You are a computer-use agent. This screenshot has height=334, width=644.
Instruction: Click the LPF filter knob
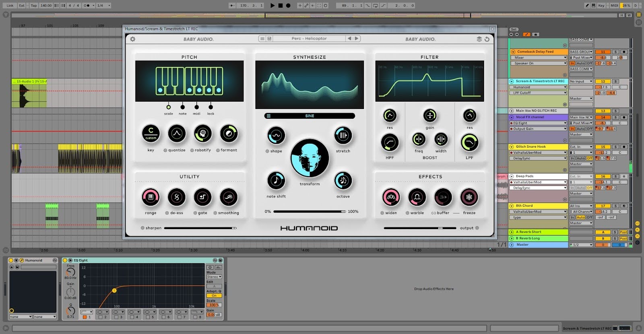pyautogui.click(x=469, y=142)
